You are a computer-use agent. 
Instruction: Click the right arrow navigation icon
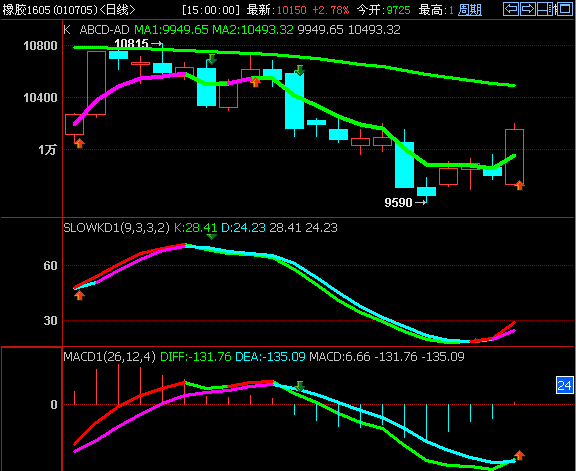pos(528,9)
